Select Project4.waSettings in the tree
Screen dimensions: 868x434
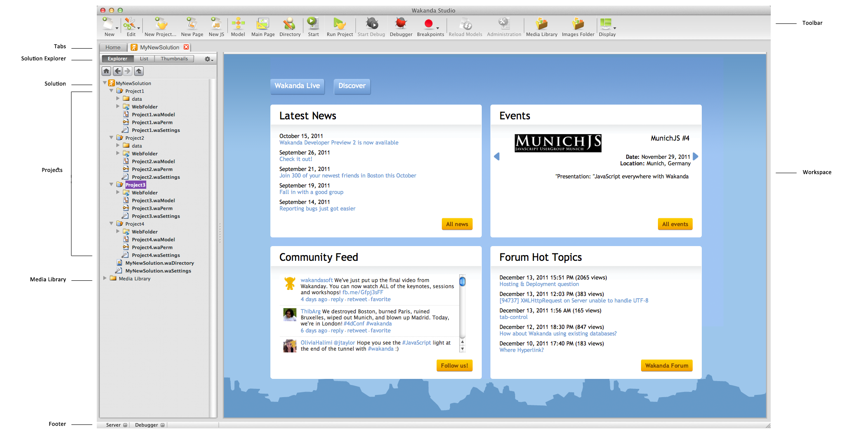tap(156, 255)
